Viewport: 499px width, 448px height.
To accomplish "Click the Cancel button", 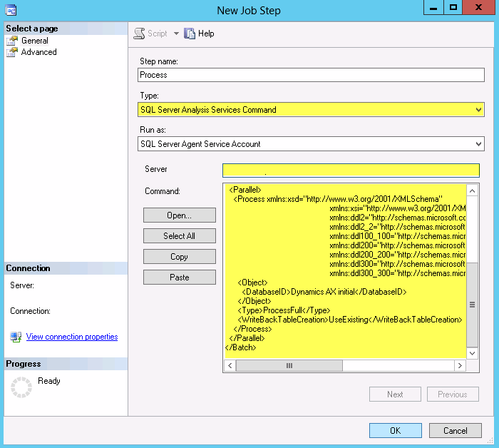I will pyautogui.click(x=456, y=430).
